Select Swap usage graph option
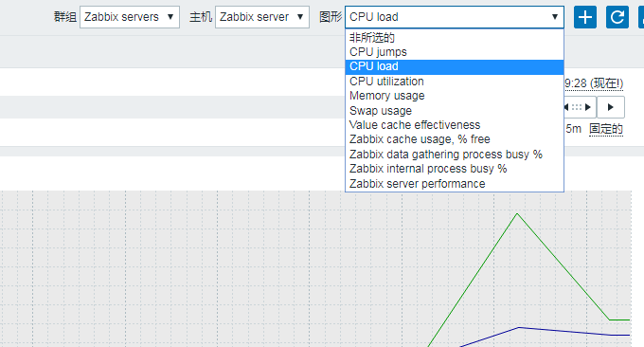Screen dimensions: 644x347 point(455,111)
